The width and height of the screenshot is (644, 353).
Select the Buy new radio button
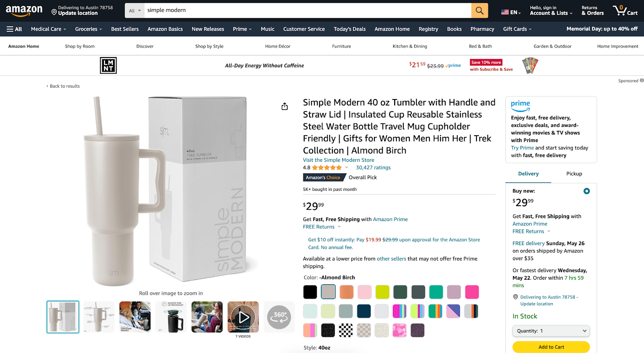tap(586, 191)
